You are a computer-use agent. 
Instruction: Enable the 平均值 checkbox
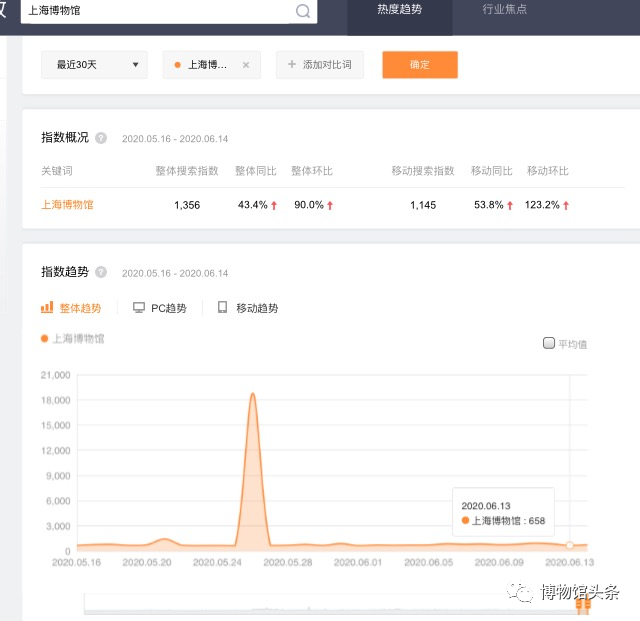[549, 343]
